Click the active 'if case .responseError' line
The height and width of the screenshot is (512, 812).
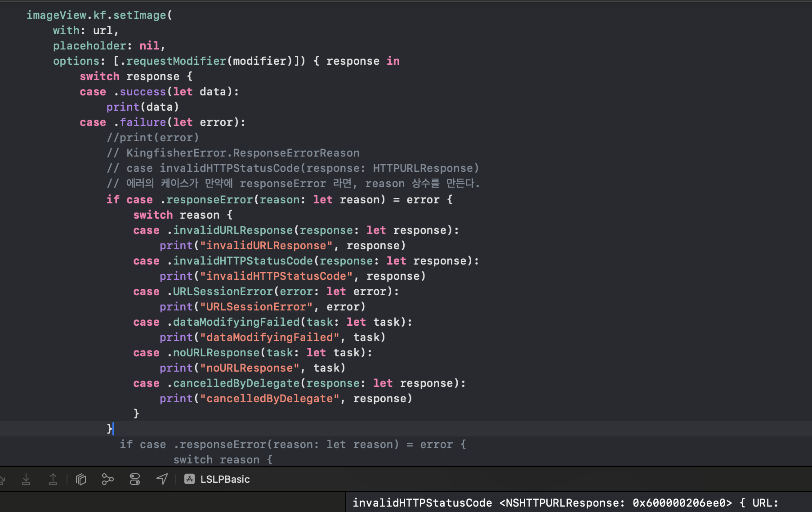click(280, 200)
